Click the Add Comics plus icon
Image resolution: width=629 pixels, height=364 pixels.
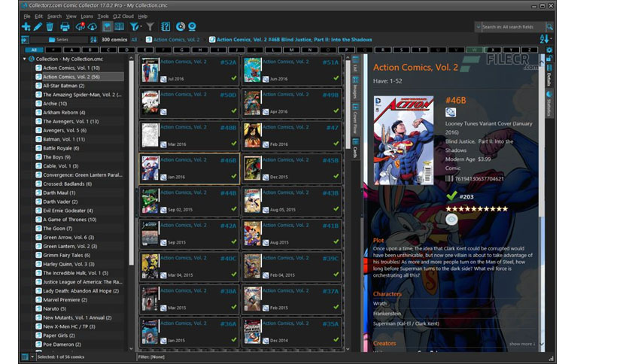pyautogui.click(x=26, y=27)
